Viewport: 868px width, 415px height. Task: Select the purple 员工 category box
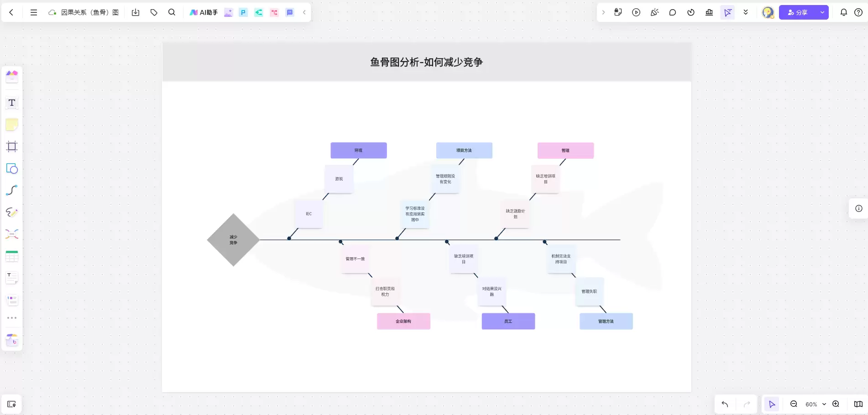click(x=508, y=322)
